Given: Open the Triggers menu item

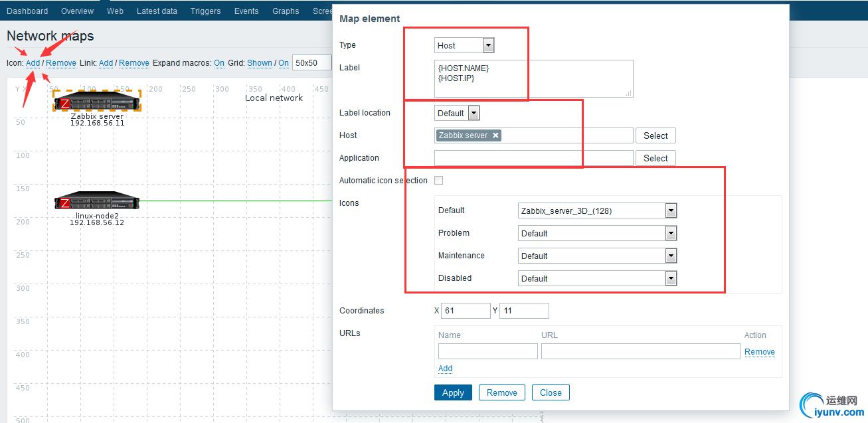Looking at the screenshot, I should coord(205,11).
